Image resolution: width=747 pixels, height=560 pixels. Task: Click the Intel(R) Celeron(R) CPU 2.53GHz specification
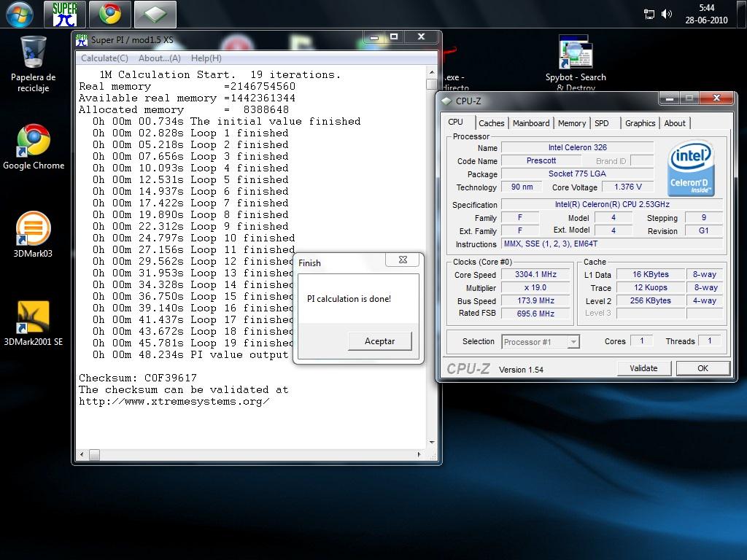[x=612, y=204]
